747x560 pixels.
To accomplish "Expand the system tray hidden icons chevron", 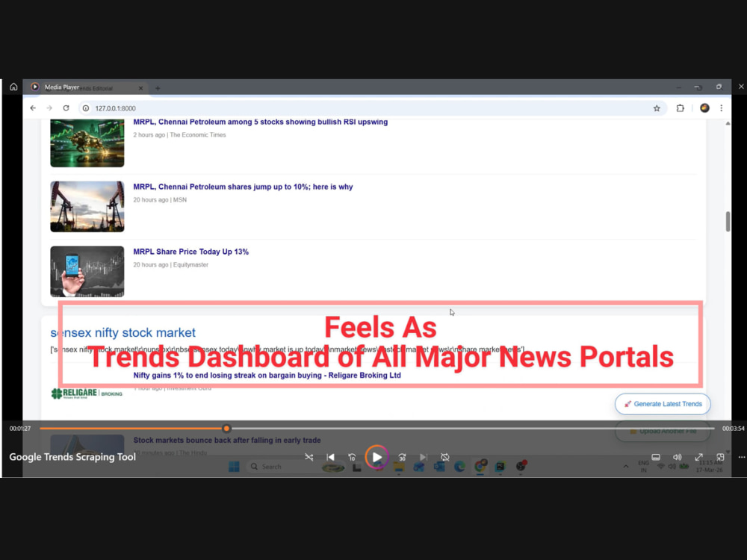I will [625, 467].
